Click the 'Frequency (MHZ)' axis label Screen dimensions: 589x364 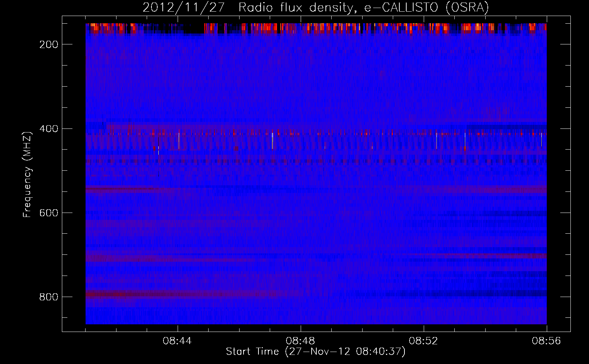tap(27, 175)
